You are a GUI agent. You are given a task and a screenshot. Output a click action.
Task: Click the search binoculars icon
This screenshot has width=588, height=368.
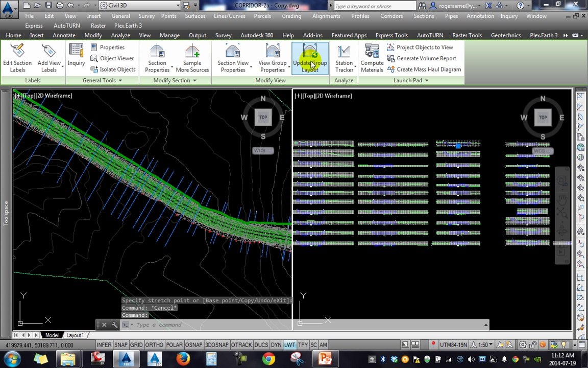click(x=422, y=6)
